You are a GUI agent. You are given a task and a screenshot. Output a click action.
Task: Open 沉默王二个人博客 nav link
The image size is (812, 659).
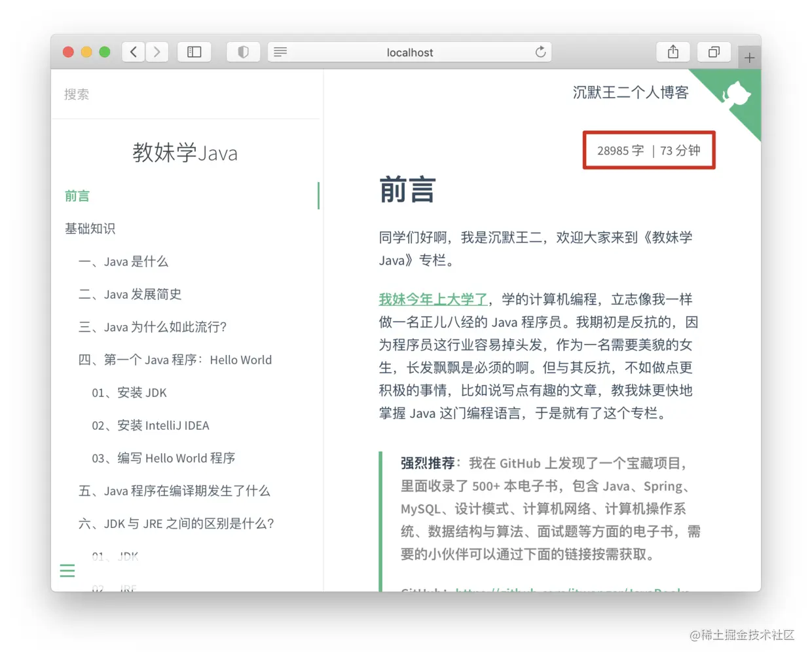pyautogui.click(x=631, y=92)
